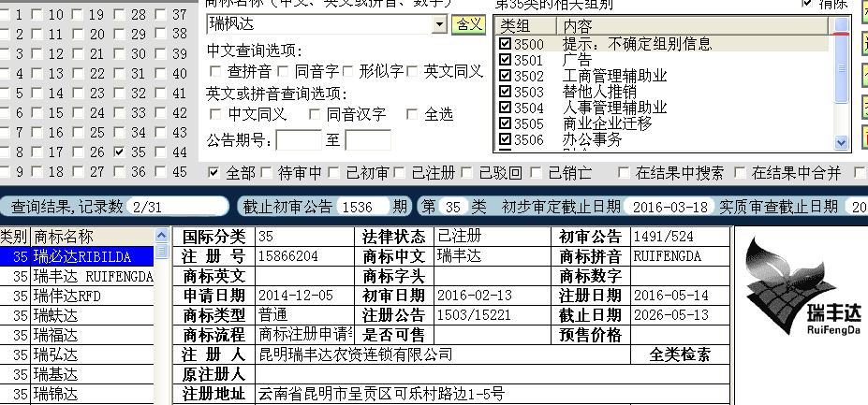Click the 2016-03-18 date field
This screenshot has height=405, width=868.
coord(669,207)
